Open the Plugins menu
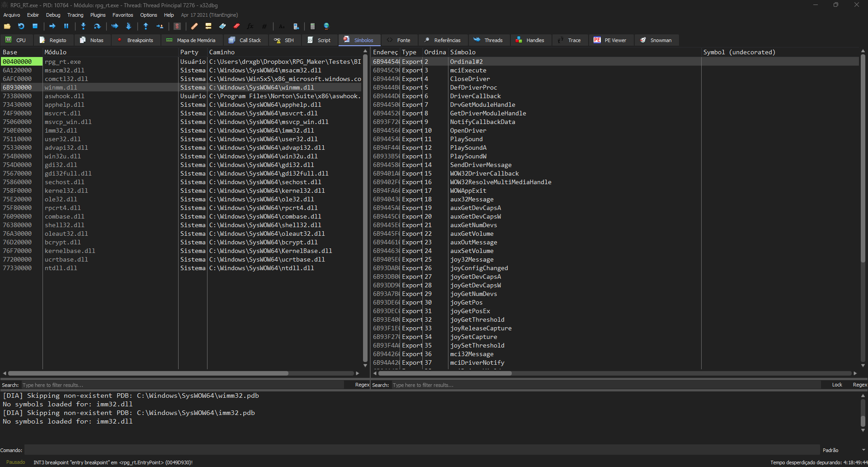Viewport: 868px width, 467px height. click(x=98, y=15)
